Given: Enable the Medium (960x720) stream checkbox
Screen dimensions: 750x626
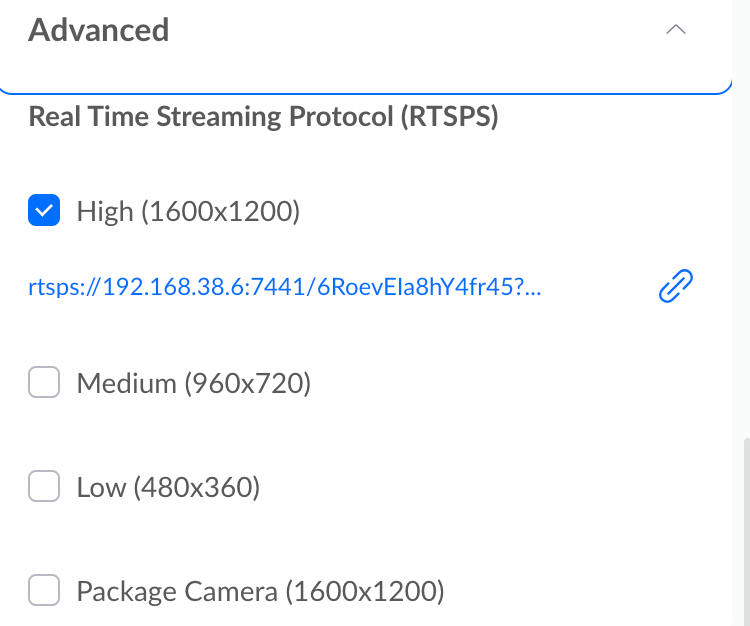Looking at the screenshot, I should pyautogui.click(x=44, y=383).
